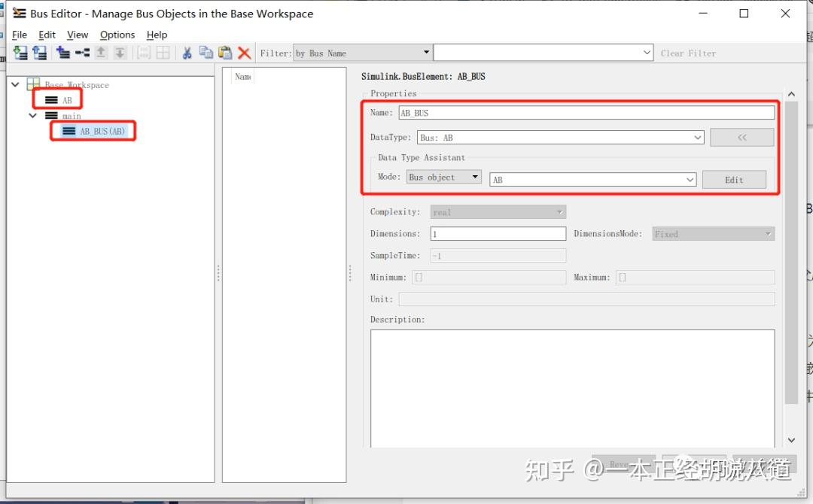
Task: Open the Options menu
Action: click(117, 35)
